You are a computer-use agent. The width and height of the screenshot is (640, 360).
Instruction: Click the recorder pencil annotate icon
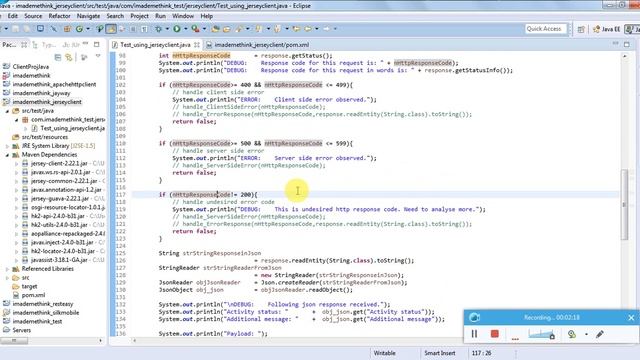pos(600,334)
